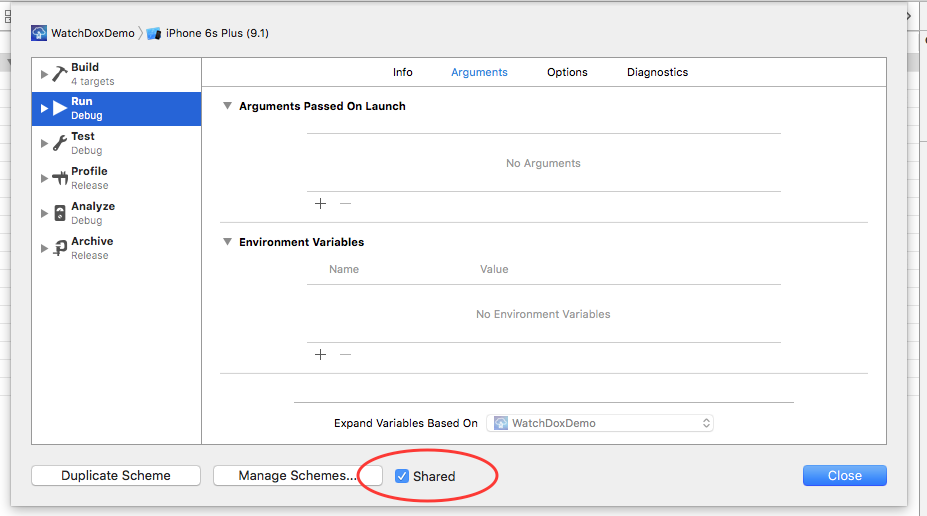
Task: Add an environment variable with plus button
Action: pyautogui.click(x=320, y=354)
